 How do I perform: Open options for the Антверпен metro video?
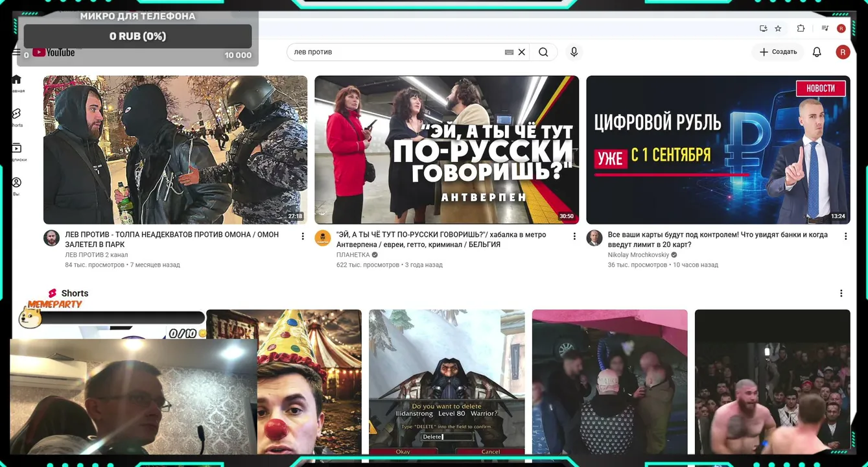pyautogui.click(x=574, y=237)
